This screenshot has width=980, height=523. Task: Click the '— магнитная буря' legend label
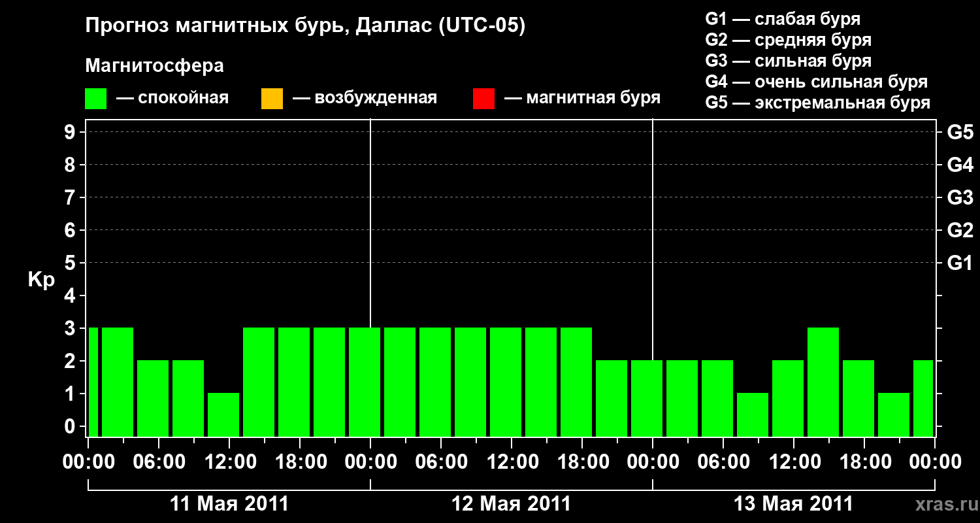[x=582, y=98]
